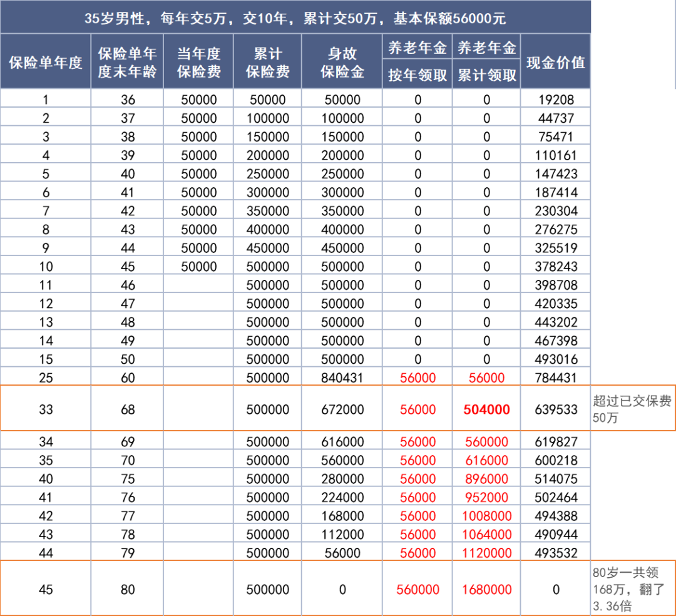Select the 累计领取 sub-header
This screenshot has width=676, height=616.
point(486,74)
